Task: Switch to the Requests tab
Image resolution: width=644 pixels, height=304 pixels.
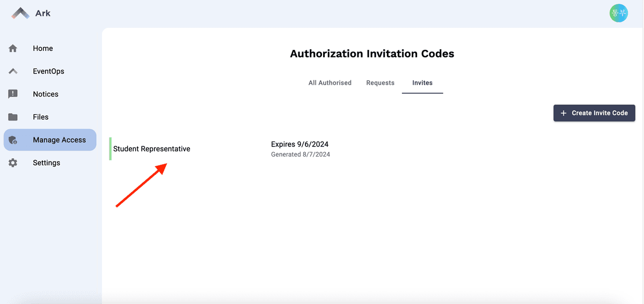Action: pos(380,83)
